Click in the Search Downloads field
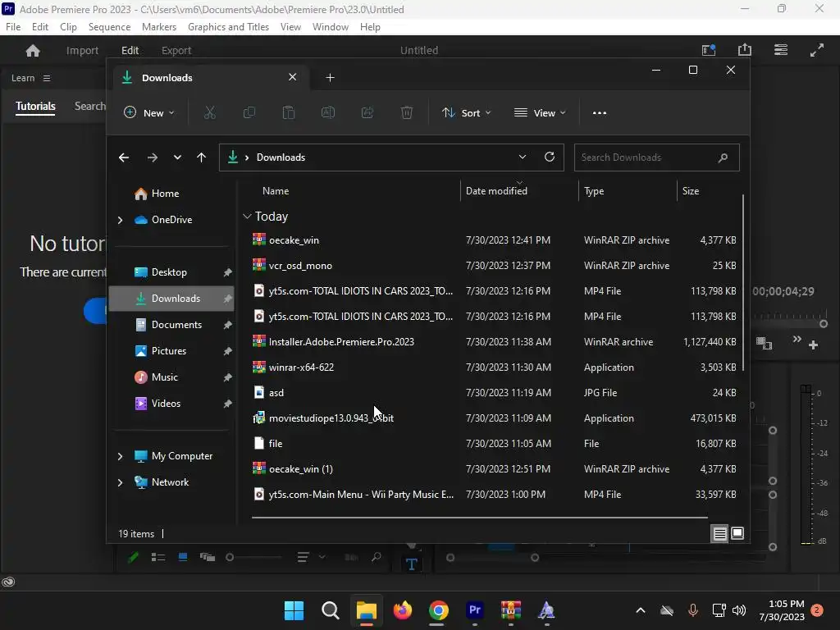This screenshot has height=630, width=840. [657, 157]
